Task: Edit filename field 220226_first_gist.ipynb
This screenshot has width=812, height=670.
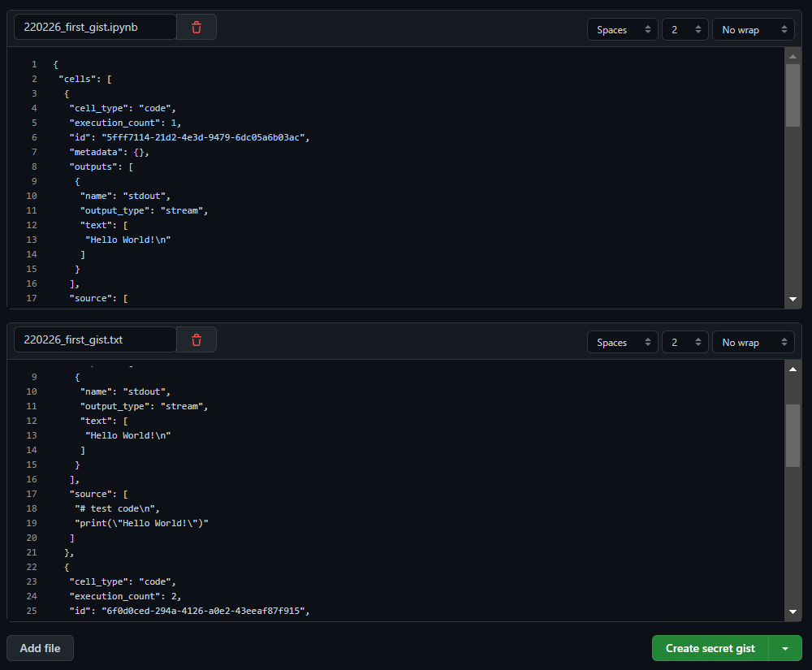Action: coord(95,28)
